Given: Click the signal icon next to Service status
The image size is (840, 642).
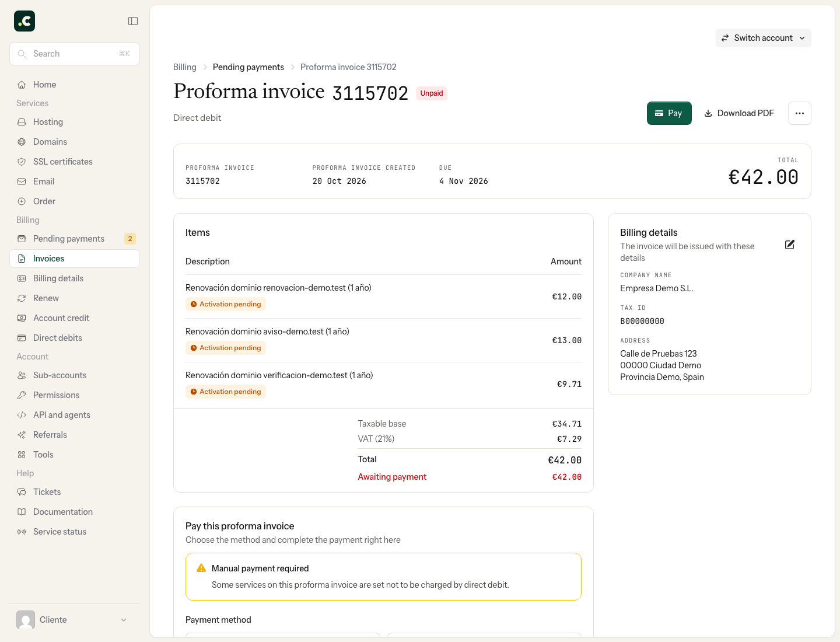Looking at the screenshot, I should [x=22, y=532].
